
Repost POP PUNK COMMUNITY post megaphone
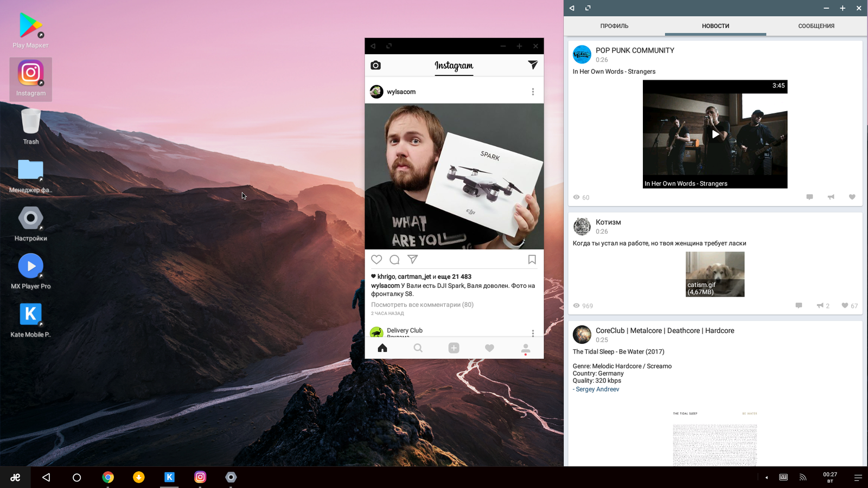pos(831,197)
